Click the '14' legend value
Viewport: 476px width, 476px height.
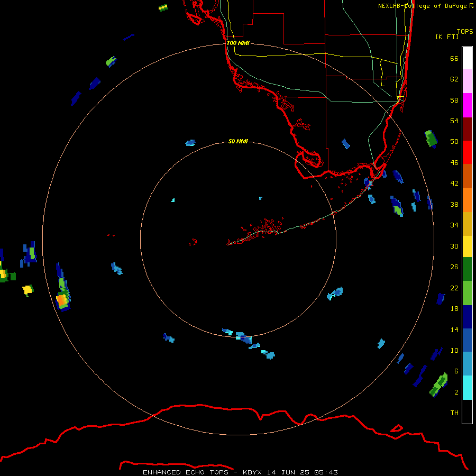point(454,329)
